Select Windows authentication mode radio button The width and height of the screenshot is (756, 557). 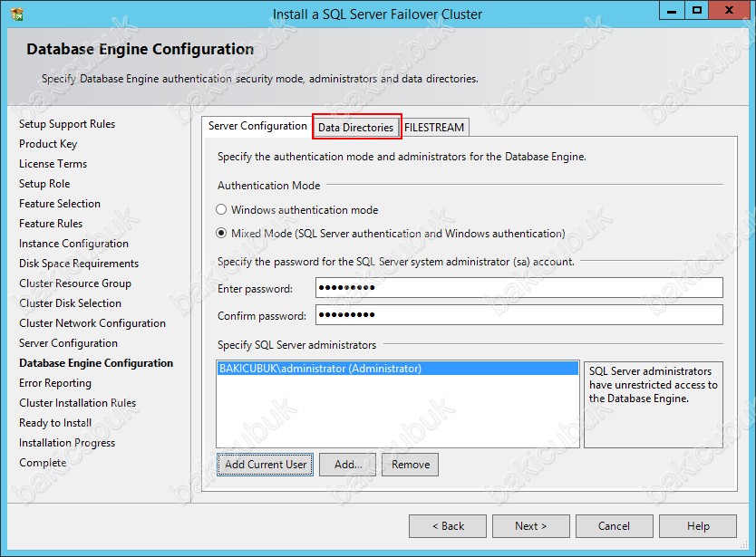(x=221, y=209)
